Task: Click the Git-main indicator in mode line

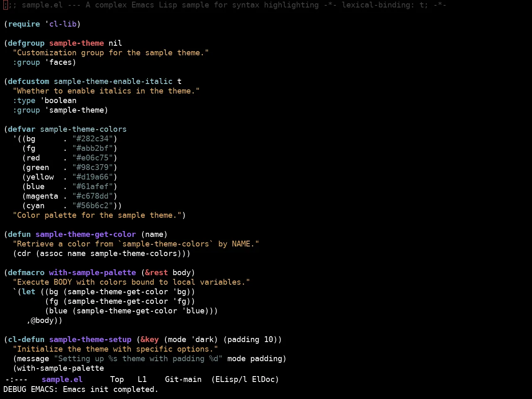Action: 183,379
